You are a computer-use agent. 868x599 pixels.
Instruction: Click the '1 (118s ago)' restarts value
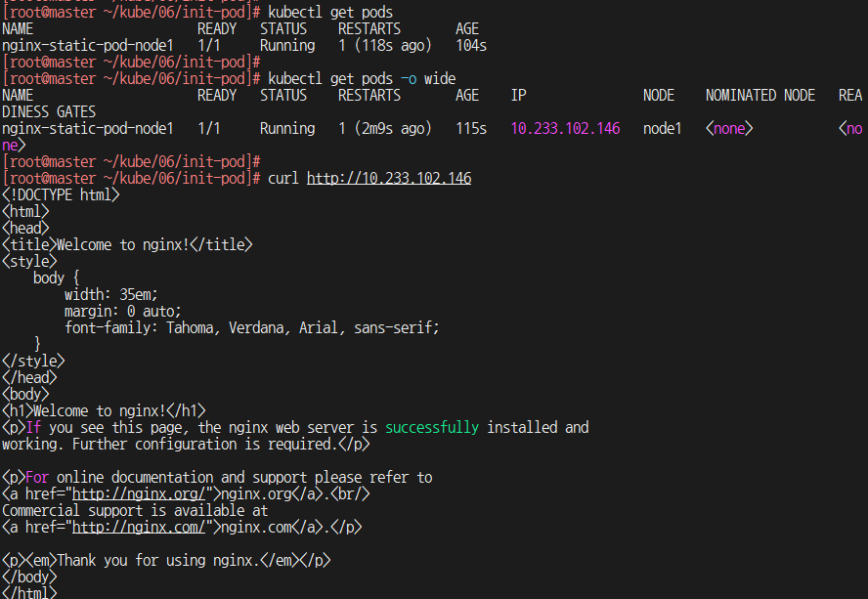(385, 45)
